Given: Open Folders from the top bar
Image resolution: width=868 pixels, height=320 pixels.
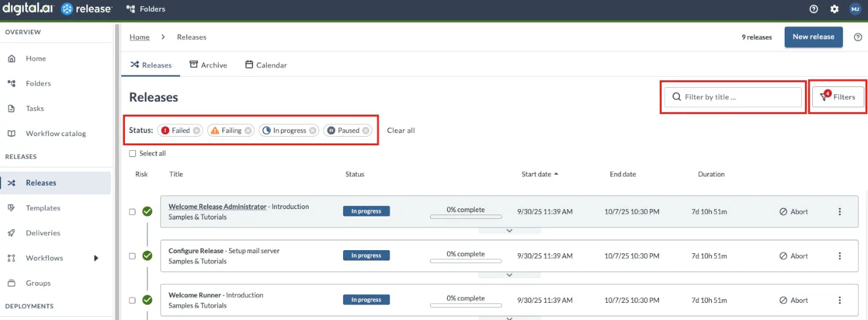Looking at the screenshot, I should (145, 9).
